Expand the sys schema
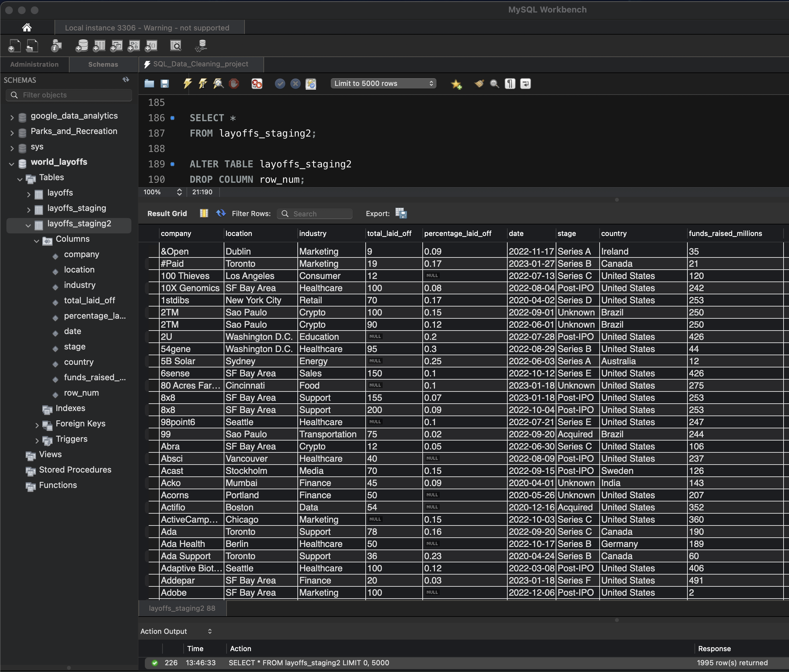The height and width of the screenshot is (672, 789). tap(12, 148)
